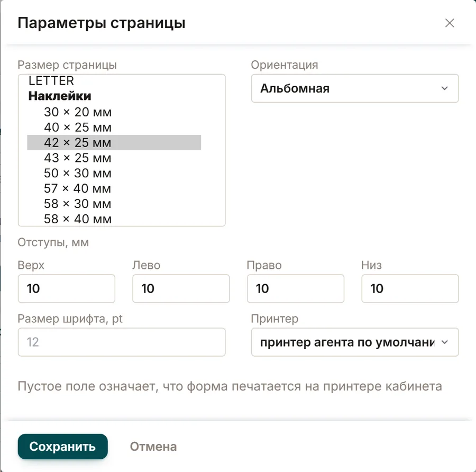Choose the 58 × 30 мм sticker size
Image resolution: width=476 pixels, height=472 pixels.
[114, 204]
